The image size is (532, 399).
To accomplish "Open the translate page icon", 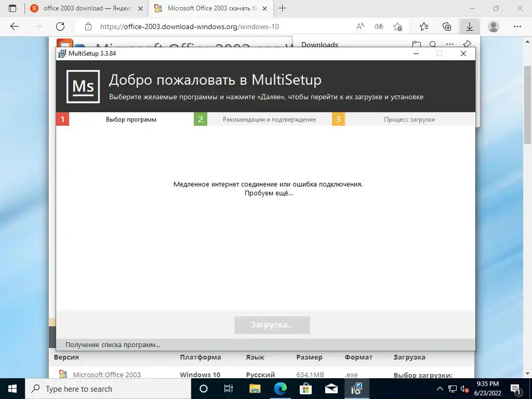I will coord(379,26).
